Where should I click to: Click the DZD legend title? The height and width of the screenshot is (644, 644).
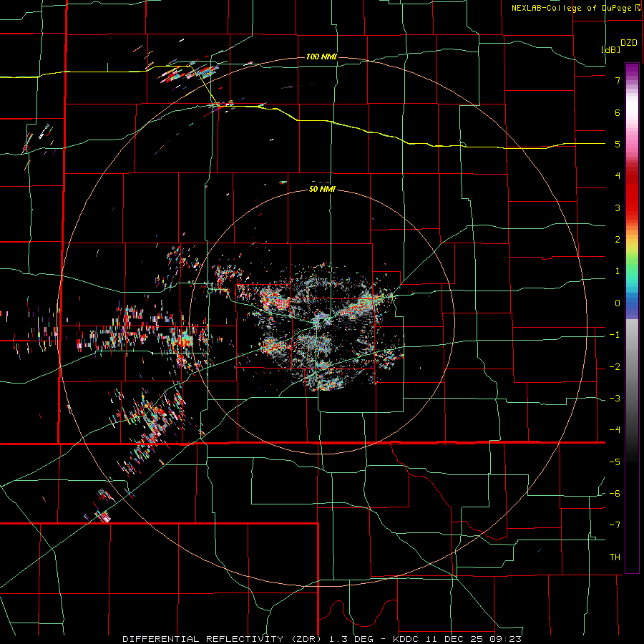[x=628, y=43]
